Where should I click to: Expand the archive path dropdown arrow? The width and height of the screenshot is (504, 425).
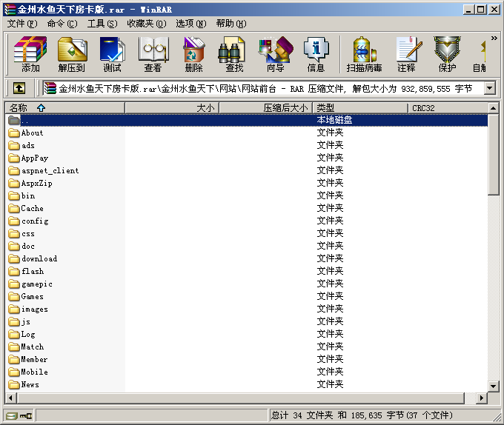click(x=489, y=88)
